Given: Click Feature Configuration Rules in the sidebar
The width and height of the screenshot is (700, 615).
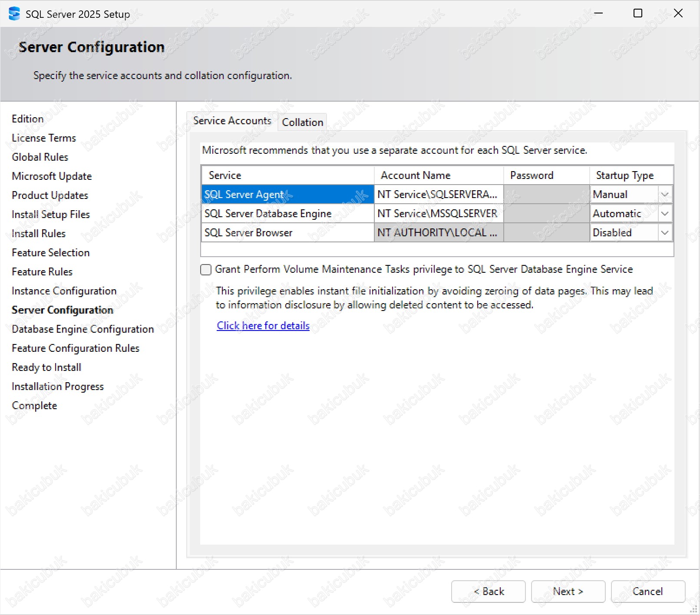Looking at the screenshot, I should tap(76, 348).
